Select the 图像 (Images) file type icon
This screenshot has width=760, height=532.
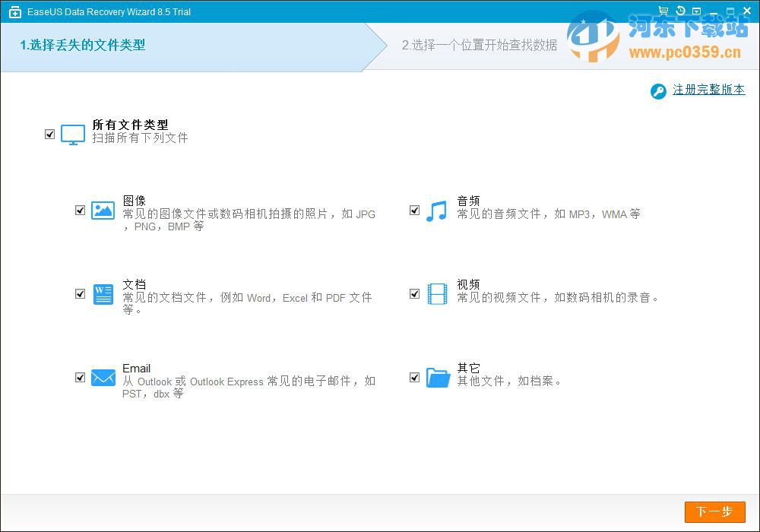pyautogui.click(x=103, y=211)
